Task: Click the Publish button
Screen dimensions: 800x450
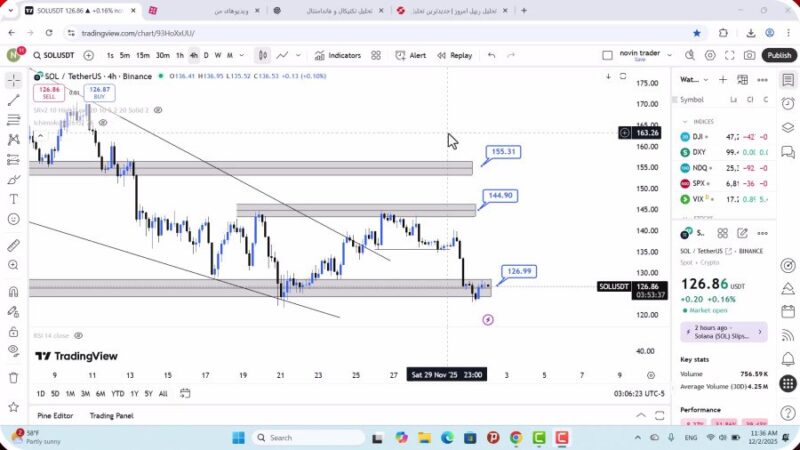Action: 779,56
